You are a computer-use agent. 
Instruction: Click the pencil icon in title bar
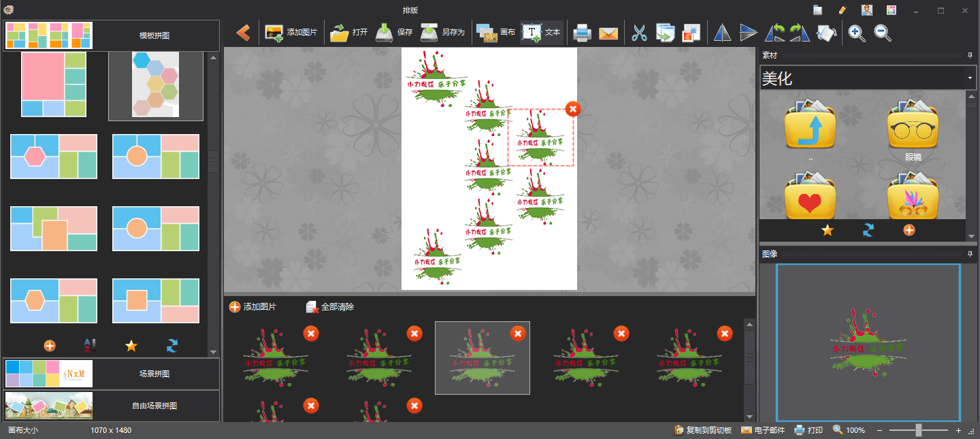843,10
